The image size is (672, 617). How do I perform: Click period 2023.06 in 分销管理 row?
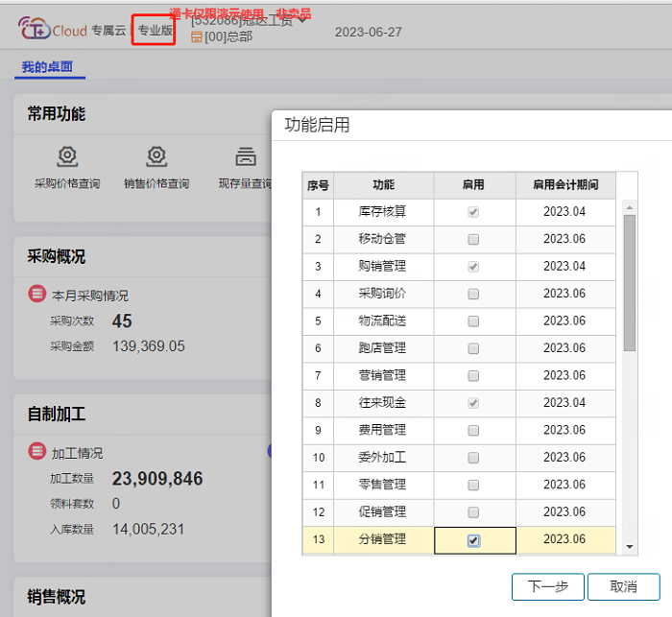coord(564,539)
